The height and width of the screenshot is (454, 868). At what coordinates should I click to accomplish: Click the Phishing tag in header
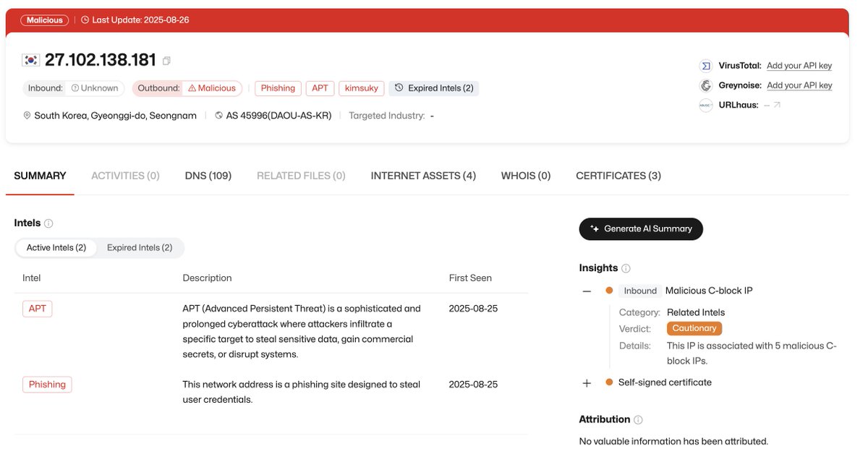(278, 88)
